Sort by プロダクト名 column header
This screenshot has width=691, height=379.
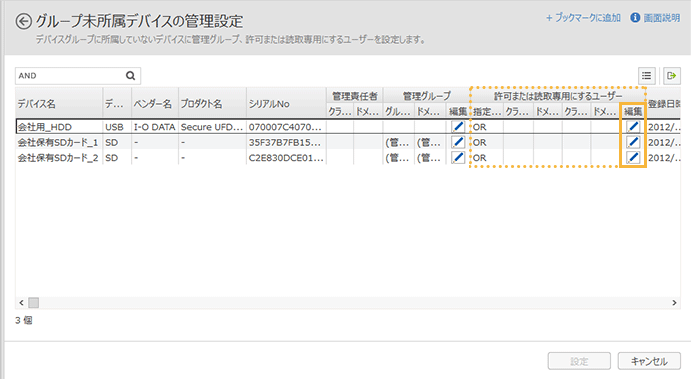(x=212, y=104)
